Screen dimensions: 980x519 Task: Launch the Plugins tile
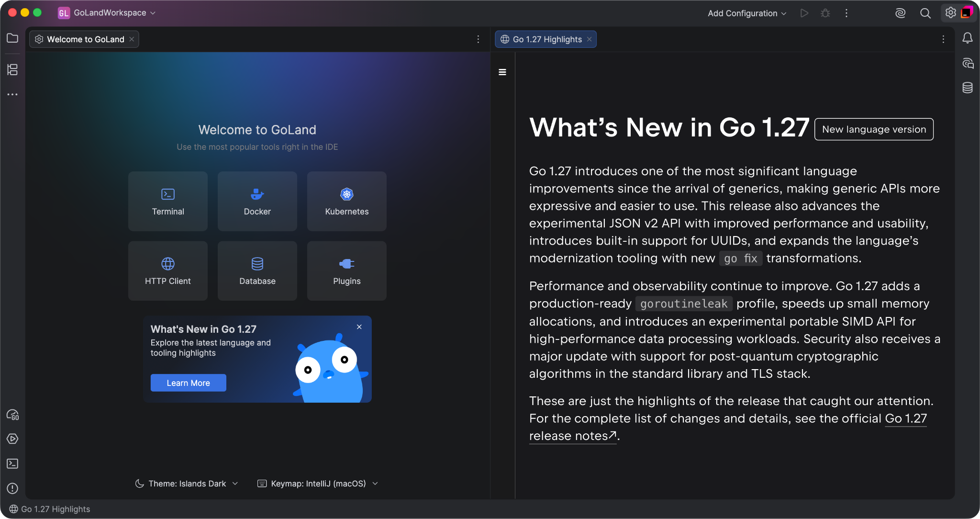[347, 271]
